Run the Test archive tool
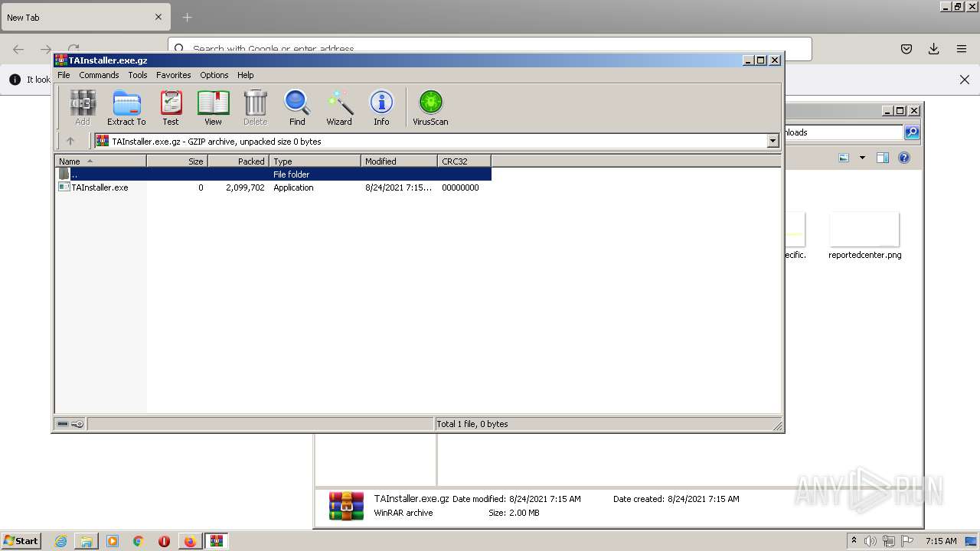The width and height of the screenshot is (980, 551). [171, 107]
